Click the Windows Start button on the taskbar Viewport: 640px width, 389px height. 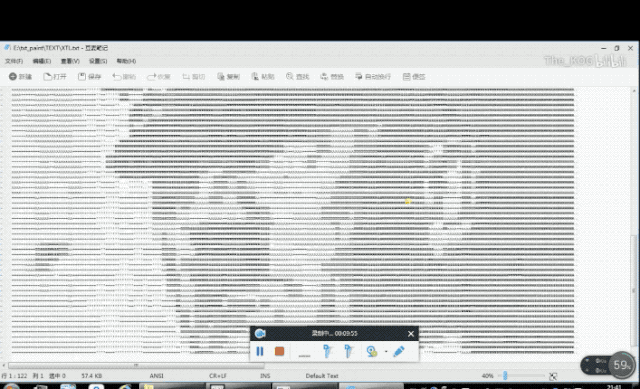click(11, 386)
